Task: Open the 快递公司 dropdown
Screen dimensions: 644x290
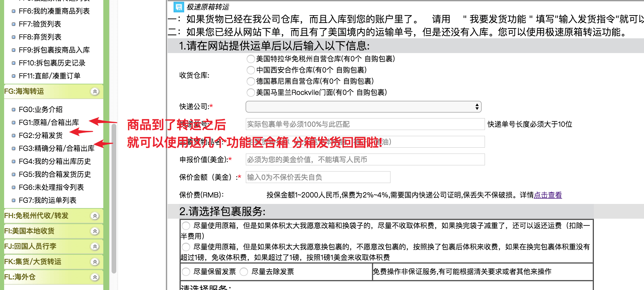Action: pos(363,107)
